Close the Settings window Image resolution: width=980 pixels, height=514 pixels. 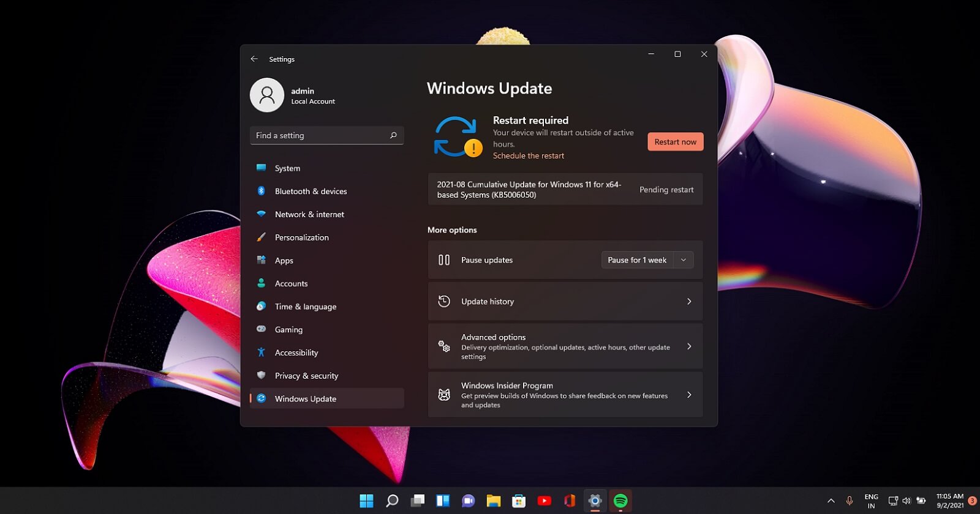[x=704, y=54]
